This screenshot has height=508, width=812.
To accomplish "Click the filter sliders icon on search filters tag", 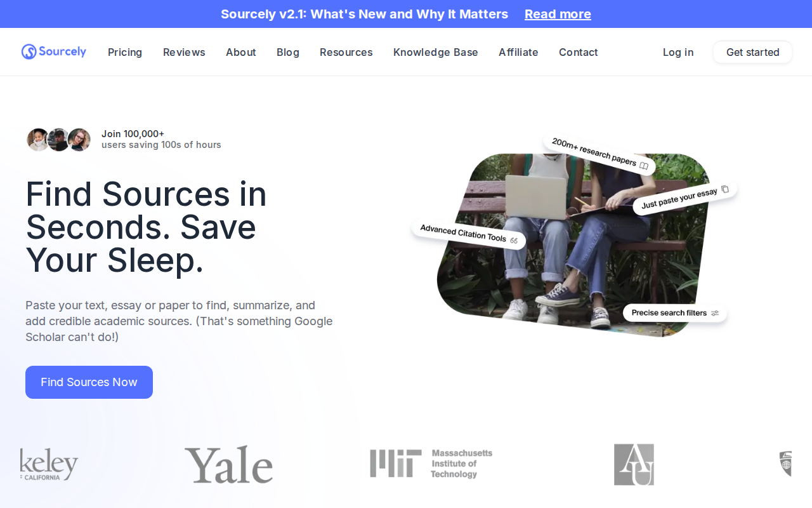I will 715,313.
